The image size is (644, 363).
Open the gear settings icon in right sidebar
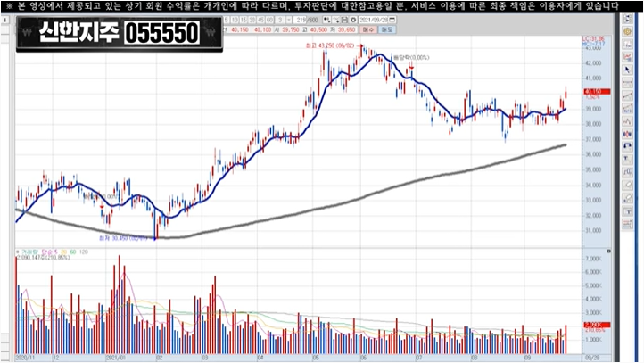(x=627, y=31)
